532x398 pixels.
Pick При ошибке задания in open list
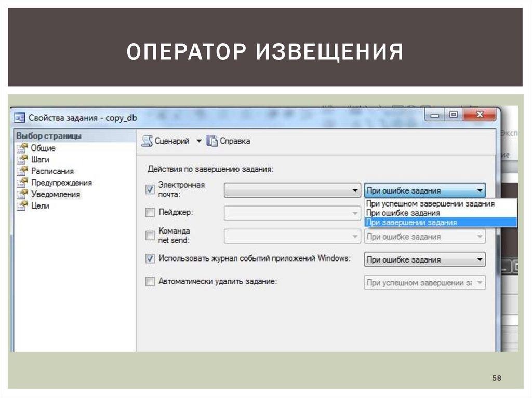[x=403, y=213]
